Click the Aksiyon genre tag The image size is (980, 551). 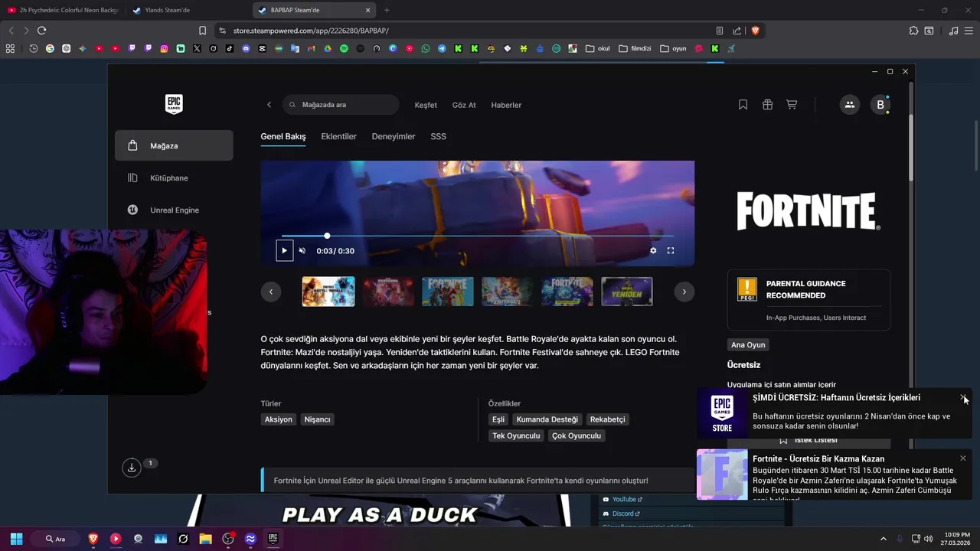tap(279, 419)
